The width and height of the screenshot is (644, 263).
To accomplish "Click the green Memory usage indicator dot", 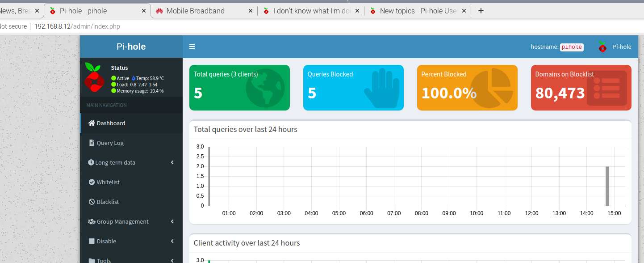I will tap(113, 91).
